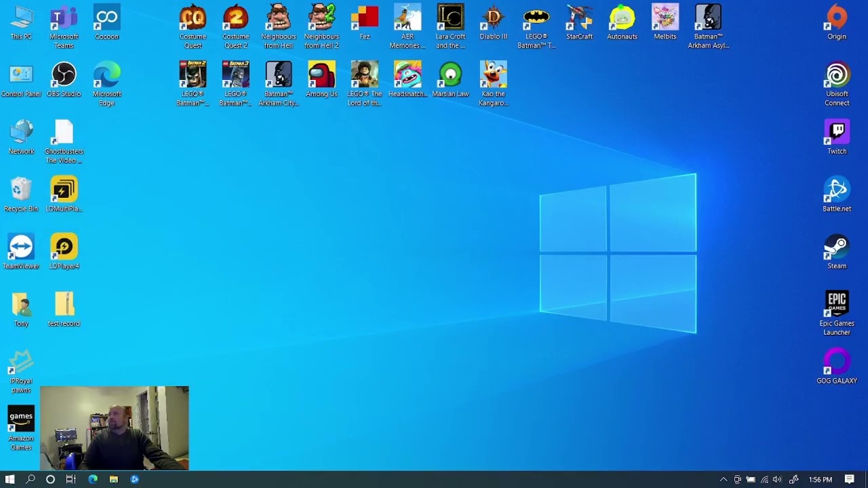Select the Costume Quest 2 game icon
The image size is (868, 488).
point(235,27)
